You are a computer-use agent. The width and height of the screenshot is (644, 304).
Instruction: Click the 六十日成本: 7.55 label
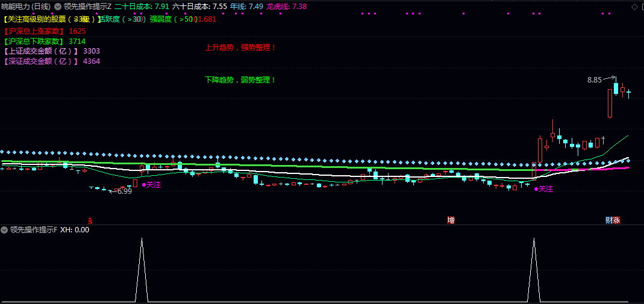click(199, 7)
